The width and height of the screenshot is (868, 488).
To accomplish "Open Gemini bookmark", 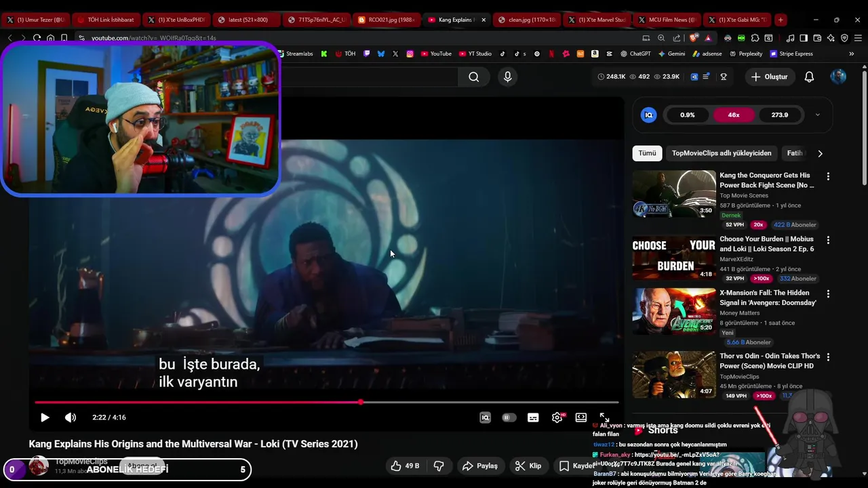I will coord(671,54).
